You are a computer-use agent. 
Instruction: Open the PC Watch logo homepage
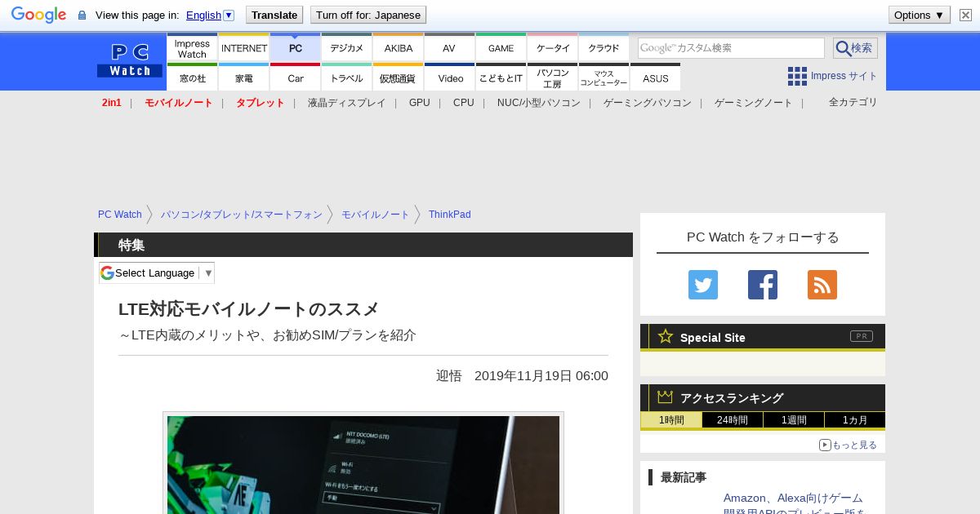pyautogui.click(x=130, y=61)
